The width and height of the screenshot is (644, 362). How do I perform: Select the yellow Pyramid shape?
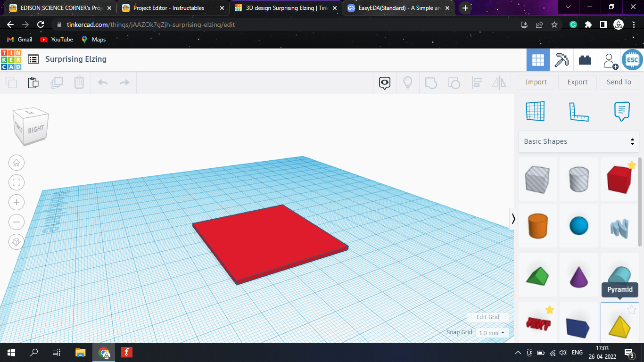point(619,323)
